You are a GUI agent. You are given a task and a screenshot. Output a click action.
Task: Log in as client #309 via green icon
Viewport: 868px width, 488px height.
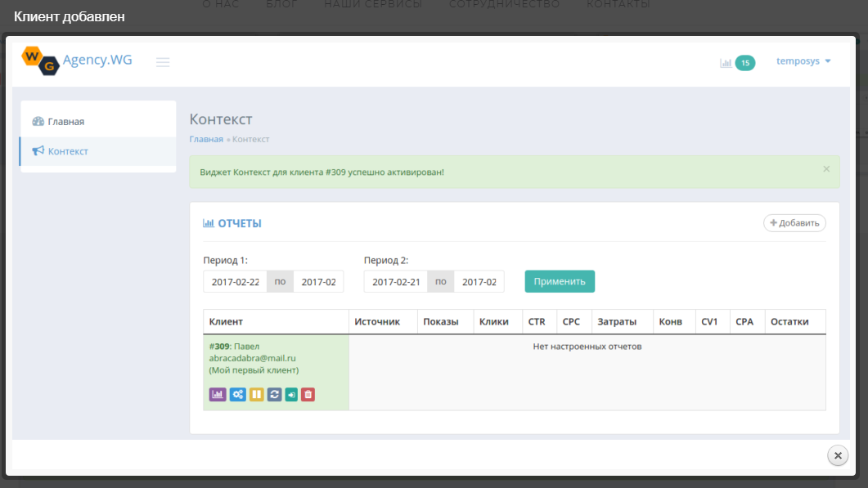tap(291, 395)
